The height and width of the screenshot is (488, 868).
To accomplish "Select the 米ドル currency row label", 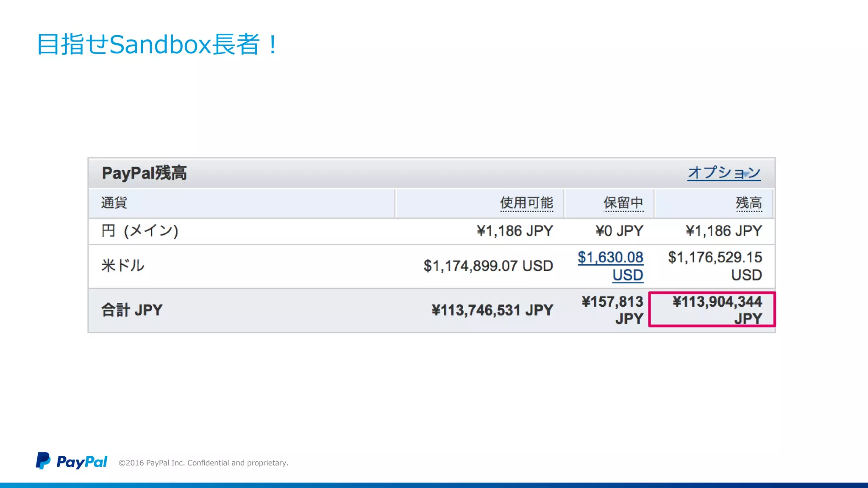I will point(123,266).
